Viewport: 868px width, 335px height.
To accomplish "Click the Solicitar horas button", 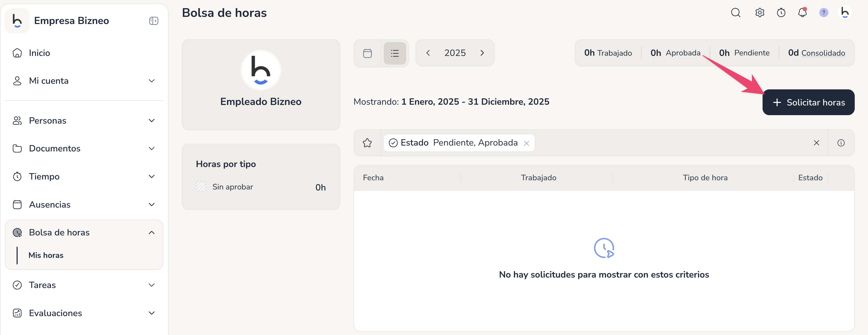I will pyautogui.click(x=808, y=102).
